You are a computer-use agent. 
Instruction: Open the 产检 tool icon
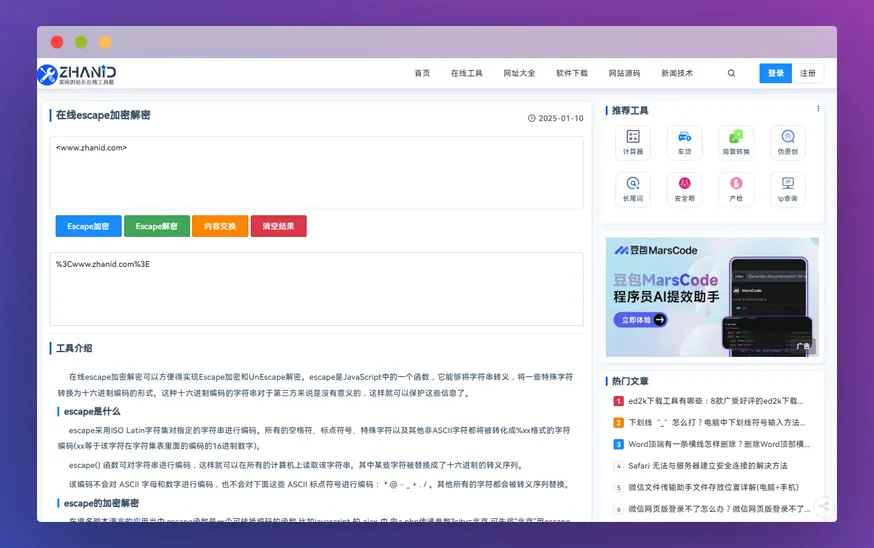736,188
